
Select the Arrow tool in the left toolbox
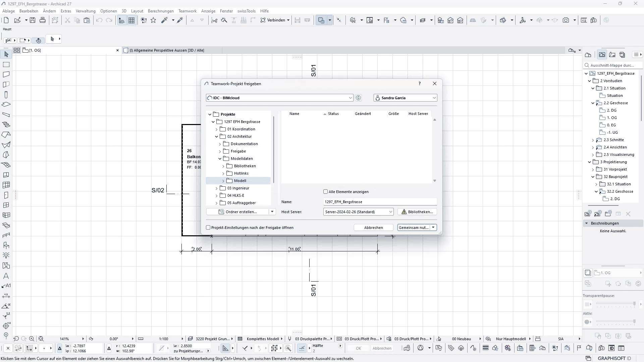pyautogui.click(x=6, y=54)
